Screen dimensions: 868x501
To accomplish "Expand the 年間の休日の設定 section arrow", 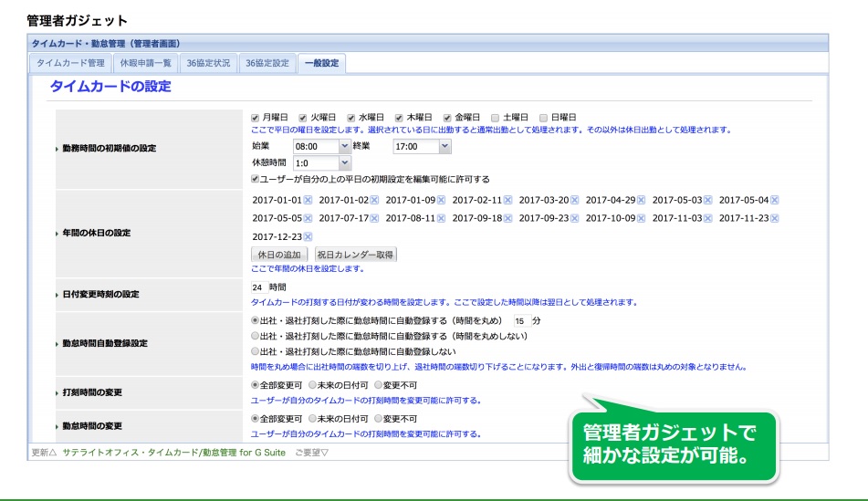I will [57, 234].
